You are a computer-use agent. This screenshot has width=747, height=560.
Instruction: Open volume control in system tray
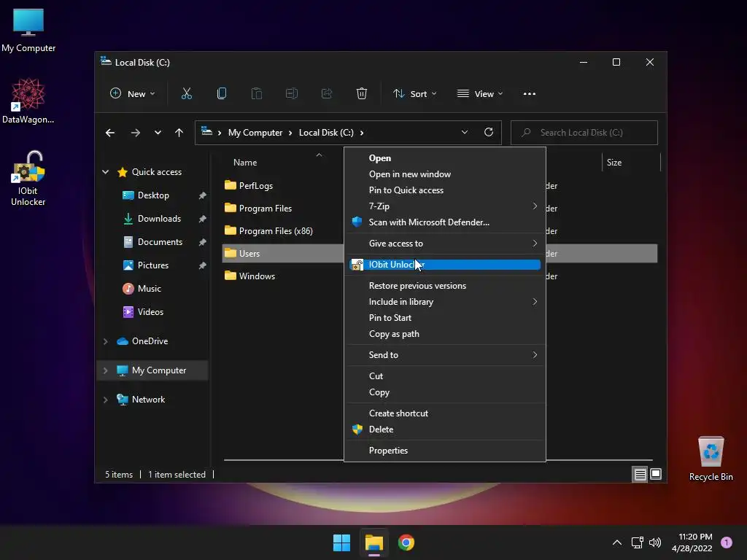pyautogui.click(x=655, y=542)
